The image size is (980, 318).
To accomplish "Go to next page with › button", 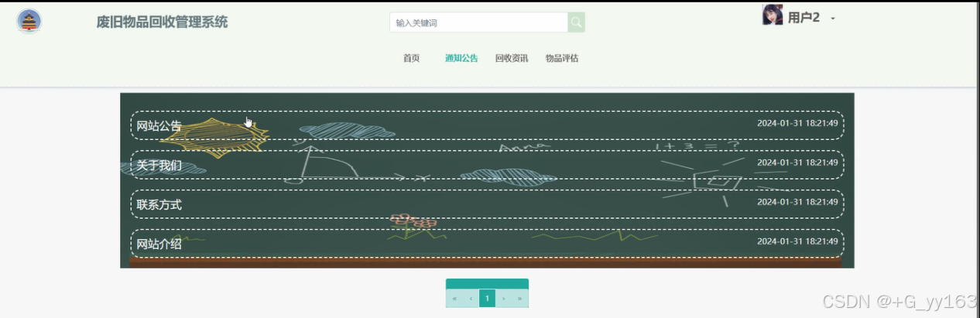I will coord(503,298).
